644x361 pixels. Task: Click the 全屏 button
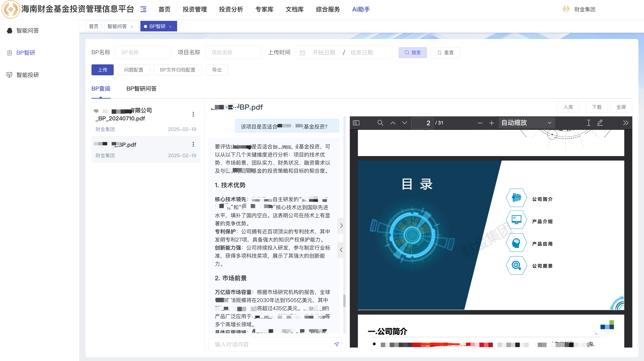coord(621,107)
